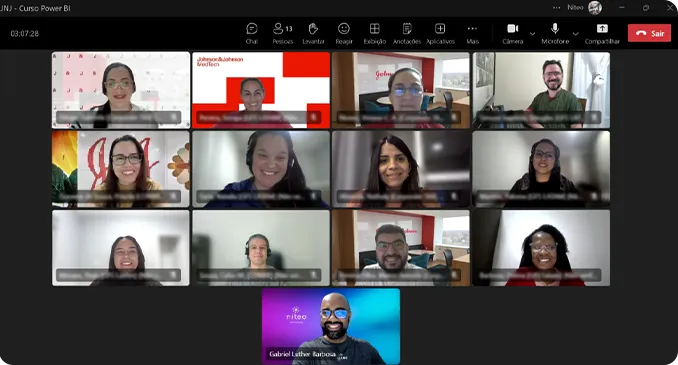Select the Johnson & Johnson MedTech background tile
The height and width of the screenshot is (365, 678).
click(261, 90)
